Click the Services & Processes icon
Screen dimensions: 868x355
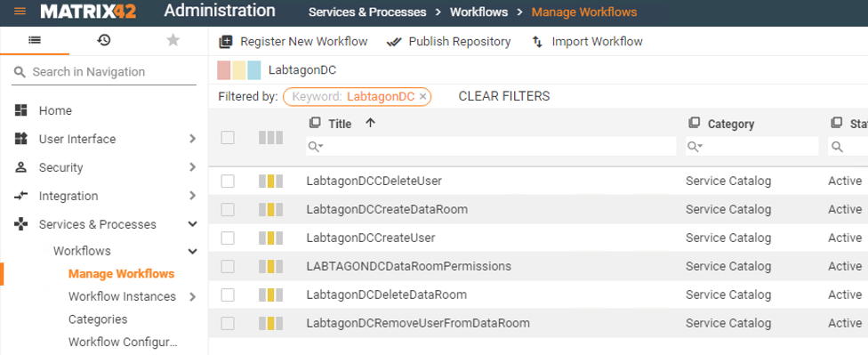tap(21, 223)
